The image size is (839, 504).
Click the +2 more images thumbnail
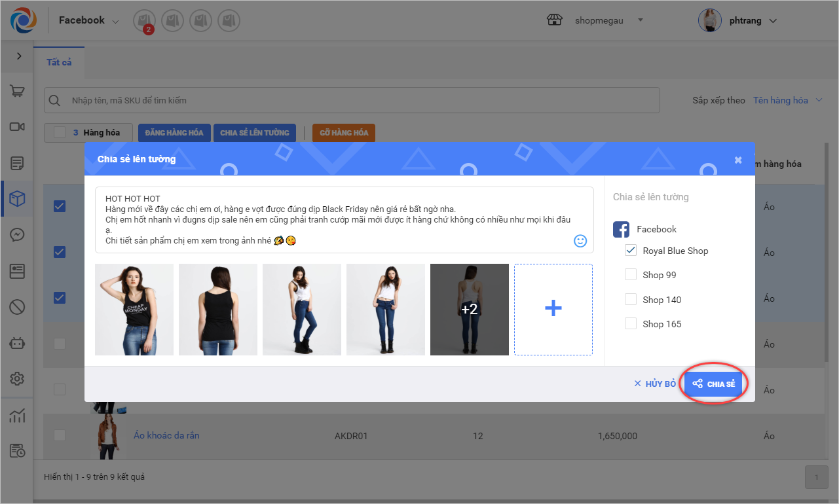pyautogui.click(x=469, y=310)
